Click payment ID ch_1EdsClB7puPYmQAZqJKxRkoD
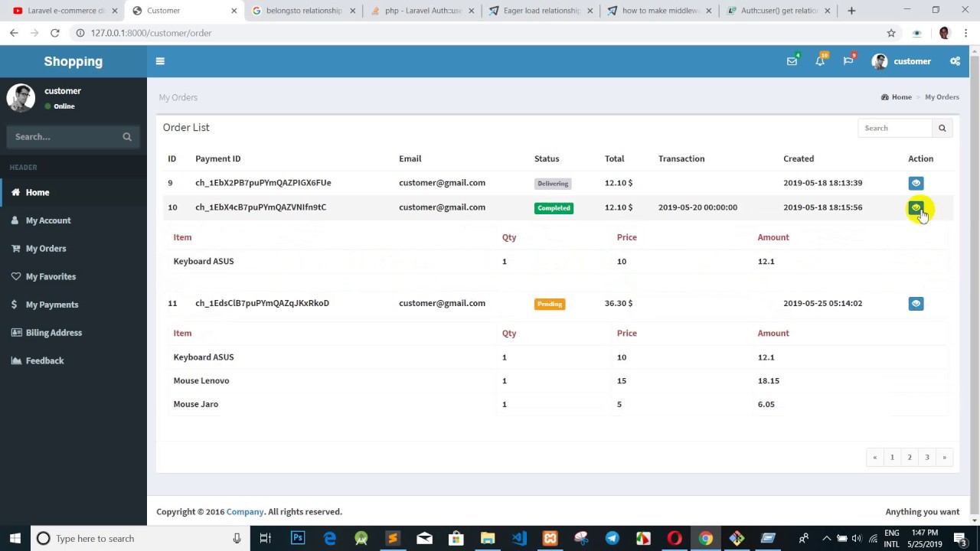 pyautogui.click(x=262, y=303)
